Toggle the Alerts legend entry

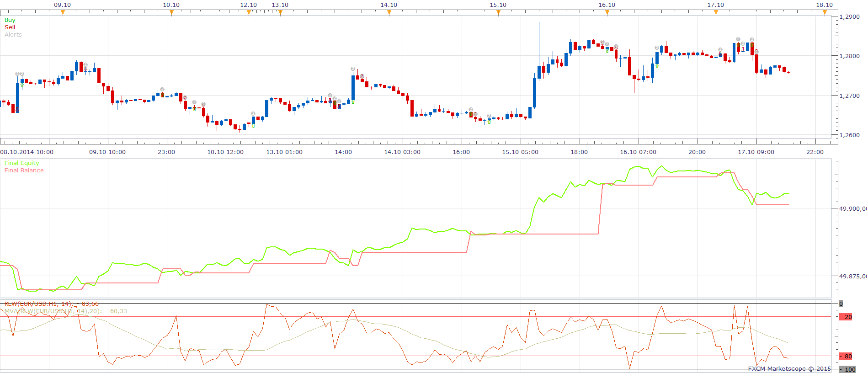tap(13, 35)
